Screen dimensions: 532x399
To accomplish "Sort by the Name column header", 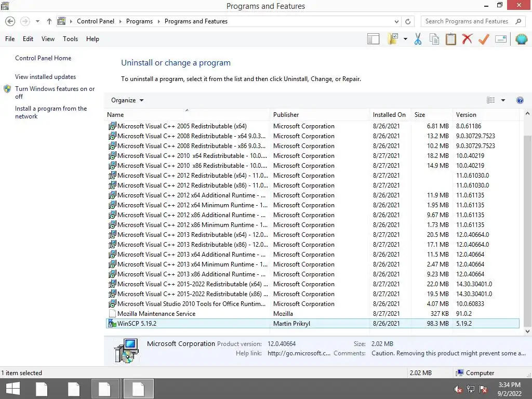I will point(187,115).
